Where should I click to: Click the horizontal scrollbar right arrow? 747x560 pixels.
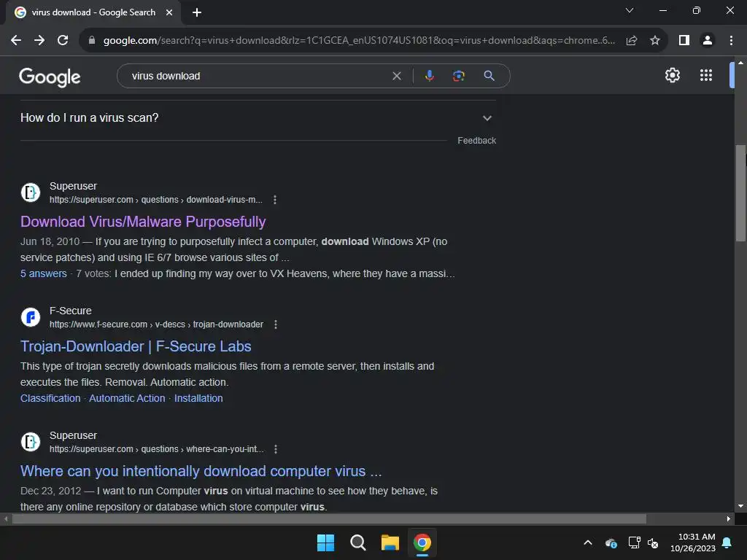pos(729,518)
